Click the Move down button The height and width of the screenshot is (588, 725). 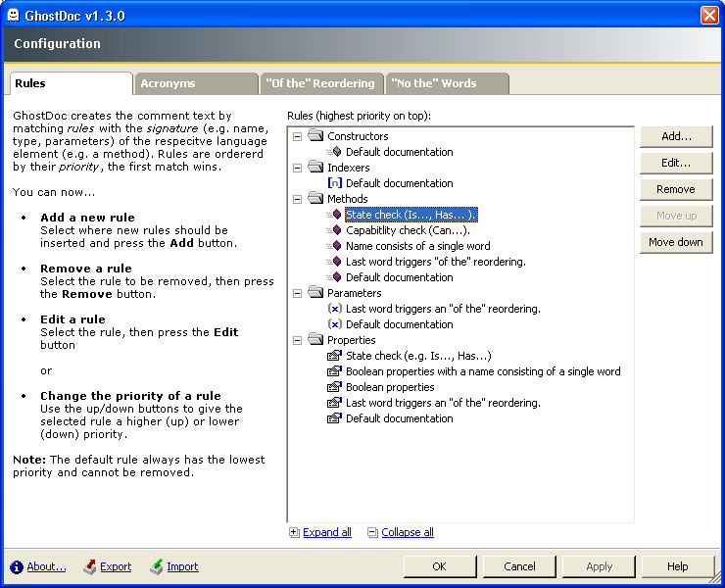click(676, 242)
